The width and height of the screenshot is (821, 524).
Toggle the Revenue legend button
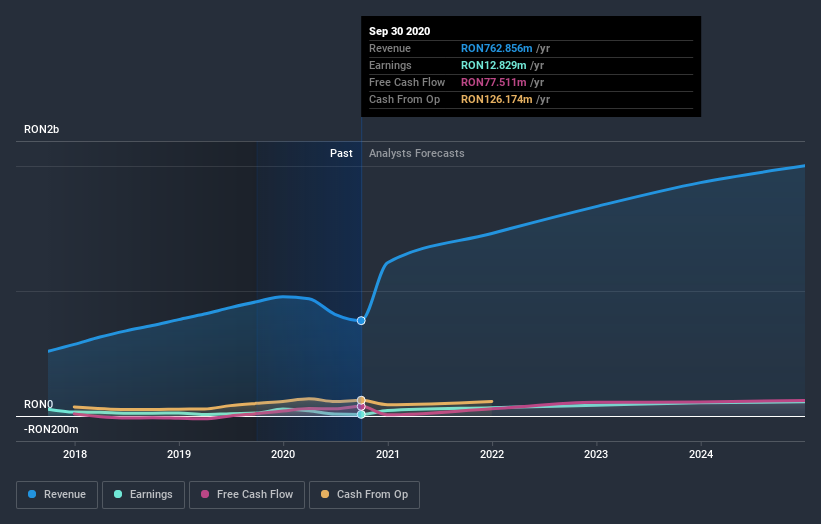[57, 495]
